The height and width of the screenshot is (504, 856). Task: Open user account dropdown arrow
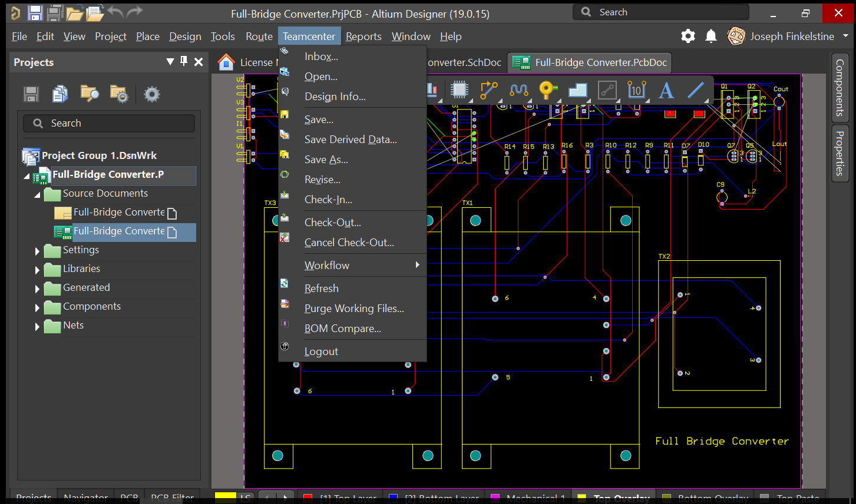(846, 36)
